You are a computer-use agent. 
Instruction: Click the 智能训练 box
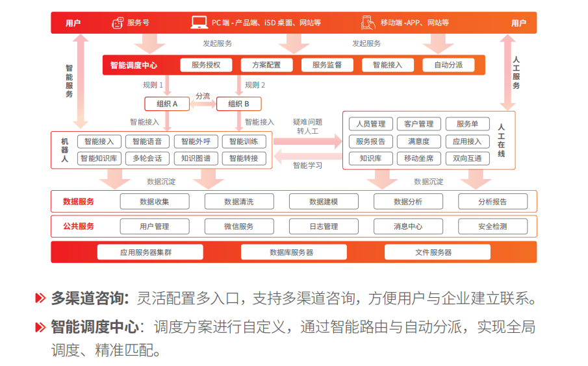click(x=244, y=141)
